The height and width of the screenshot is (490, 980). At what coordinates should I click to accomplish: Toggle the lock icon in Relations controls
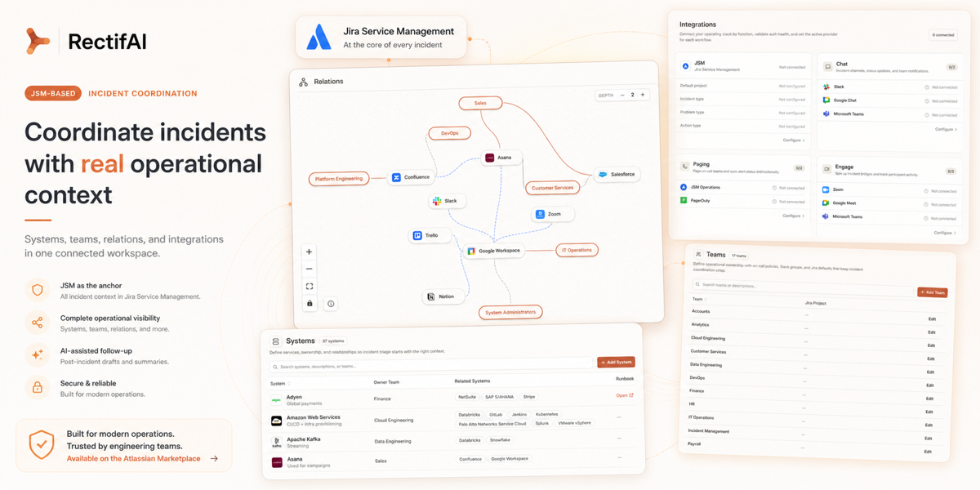pyautogui.click(x=309, y=303)
